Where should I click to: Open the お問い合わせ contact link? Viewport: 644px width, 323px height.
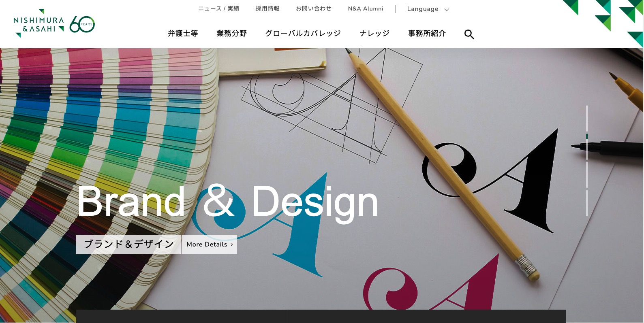pyautogui.click(x=314, y=8)
